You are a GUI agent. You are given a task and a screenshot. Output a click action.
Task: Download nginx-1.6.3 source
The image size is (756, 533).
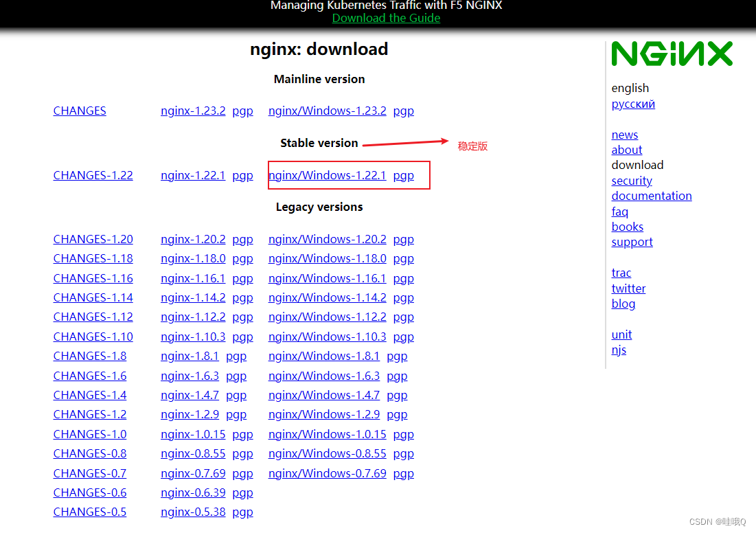point(190,376)
